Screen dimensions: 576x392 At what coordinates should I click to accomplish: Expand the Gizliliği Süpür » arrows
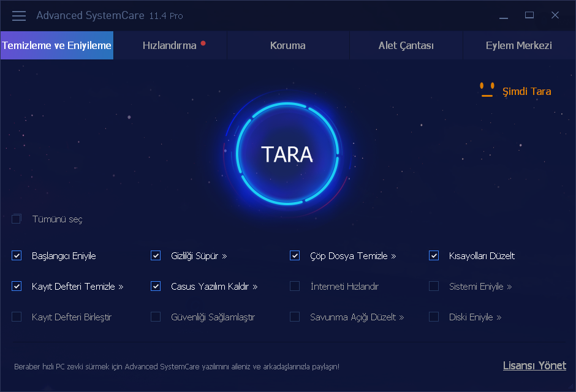[x=224, y=256]
